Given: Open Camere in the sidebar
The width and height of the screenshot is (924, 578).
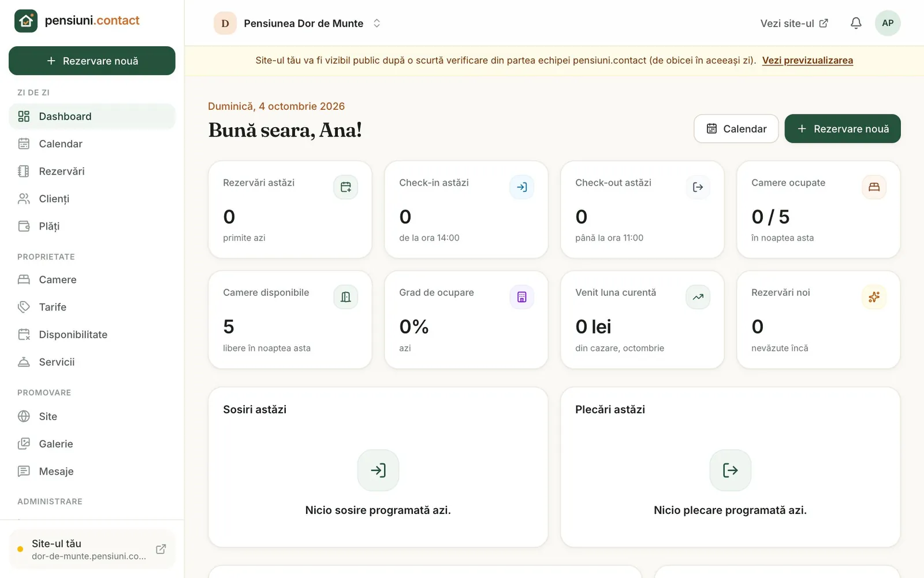Looking at the screenshot, I should (x=92, y=280).
